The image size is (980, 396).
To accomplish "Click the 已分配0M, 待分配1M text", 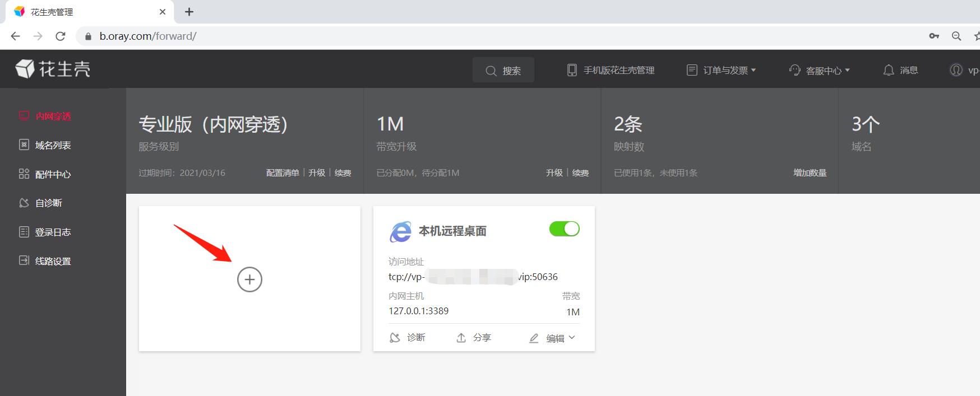I will coord(418,173).
